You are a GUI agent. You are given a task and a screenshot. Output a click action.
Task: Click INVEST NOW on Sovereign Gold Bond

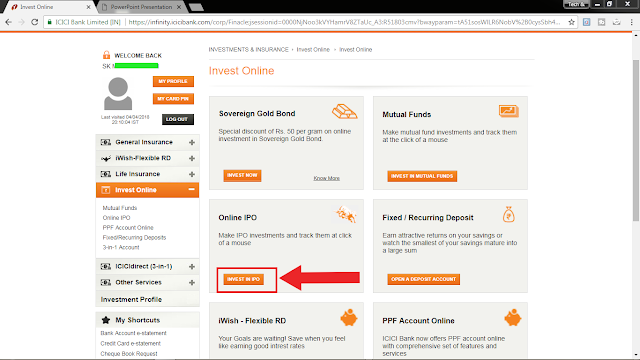click(x=242, y=175)
